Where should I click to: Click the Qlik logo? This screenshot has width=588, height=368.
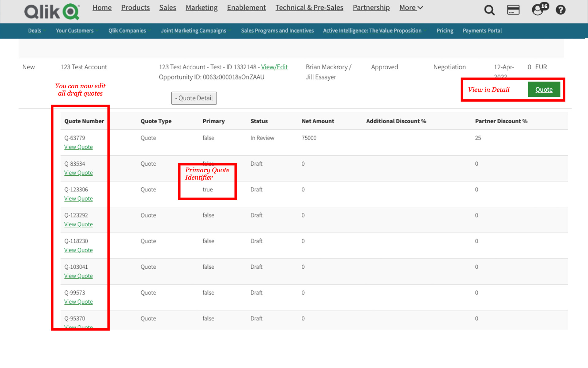(x=52, y=12)
